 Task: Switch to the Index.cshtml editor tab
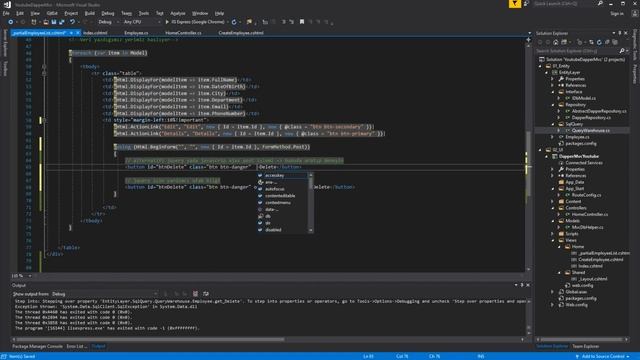[x=95, y=33]
